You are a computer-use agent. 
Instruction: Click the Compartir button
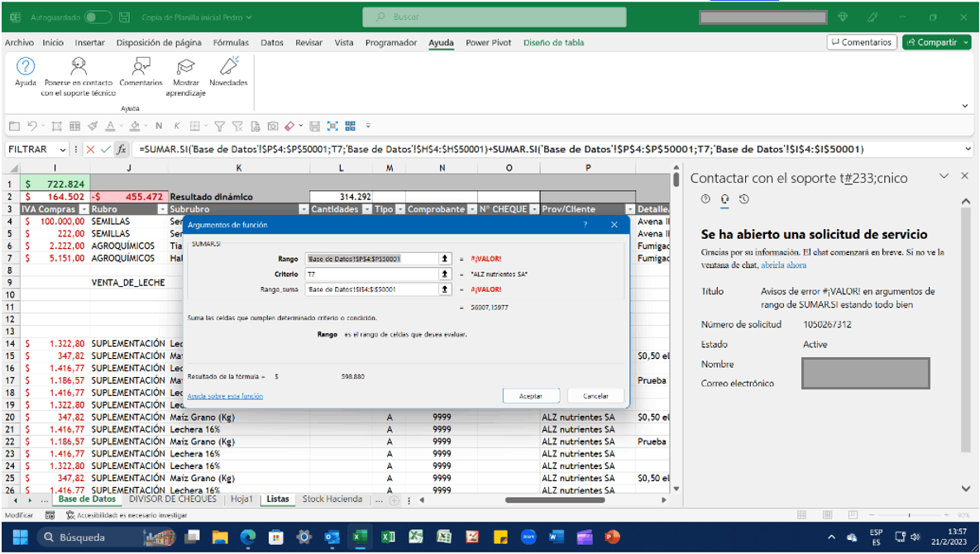936,42
